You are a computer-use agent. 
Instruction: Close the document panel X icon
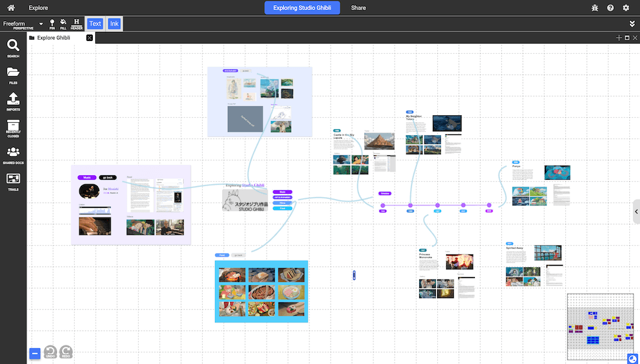pos(635,38)
